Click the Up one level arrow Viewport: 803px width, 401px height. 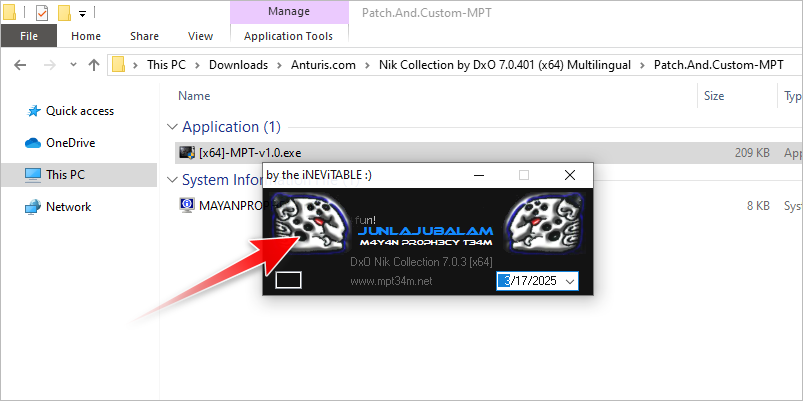94,65
